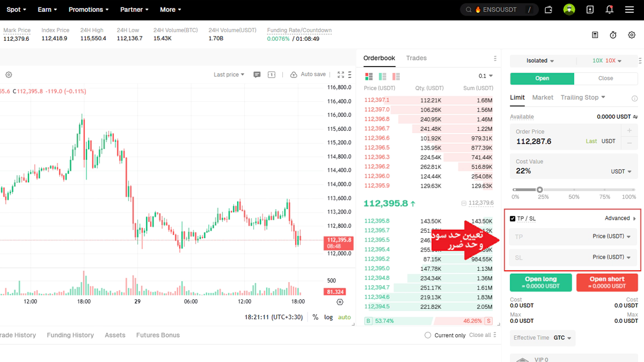
Task: Open the GTC effective time dropdown
Action: (562, 338)
